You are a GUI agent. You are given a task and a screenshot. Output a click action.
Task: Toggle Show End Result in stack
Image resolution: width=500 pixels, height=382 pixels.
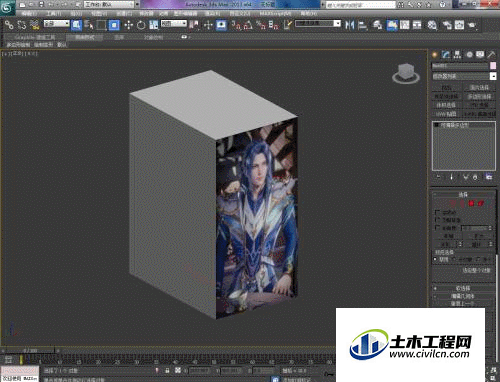pyautogui.click(x=452, y=177)
